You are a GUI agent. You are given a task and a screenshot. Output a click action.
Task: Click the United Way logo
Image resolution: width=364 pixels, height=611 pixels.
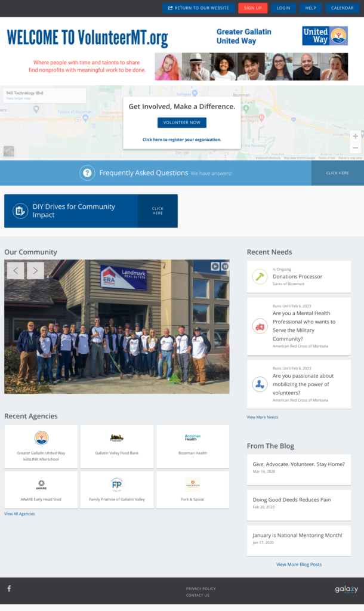(325, 36)
